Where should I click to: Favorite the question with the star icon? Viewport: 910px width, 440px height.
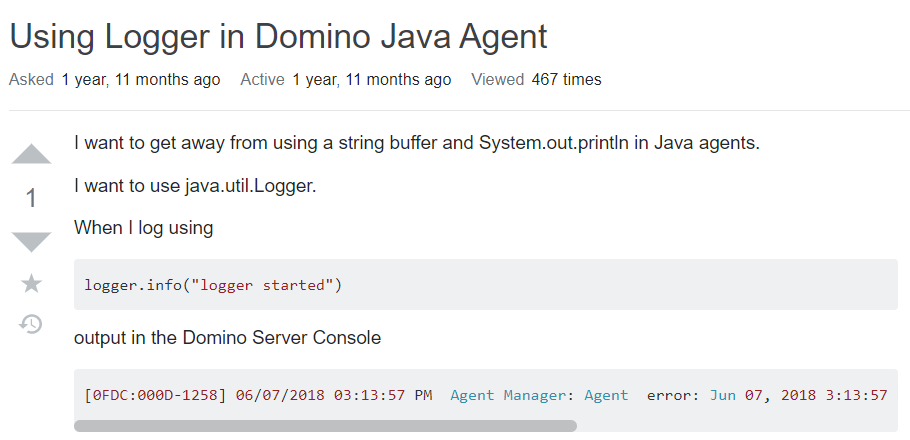coord(31,284)
